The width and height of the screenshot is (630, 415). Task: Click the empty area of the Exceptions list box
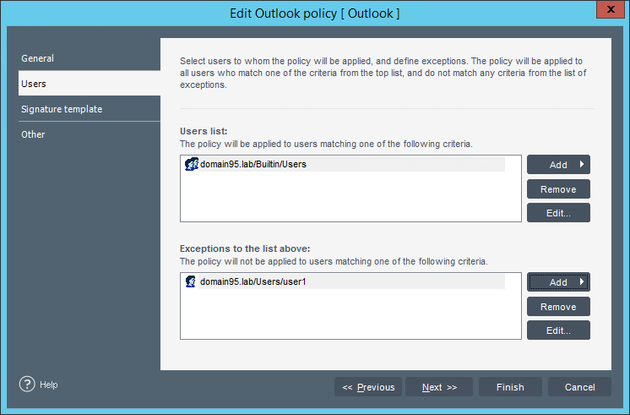pyautogui.click(x=350, y=314)
